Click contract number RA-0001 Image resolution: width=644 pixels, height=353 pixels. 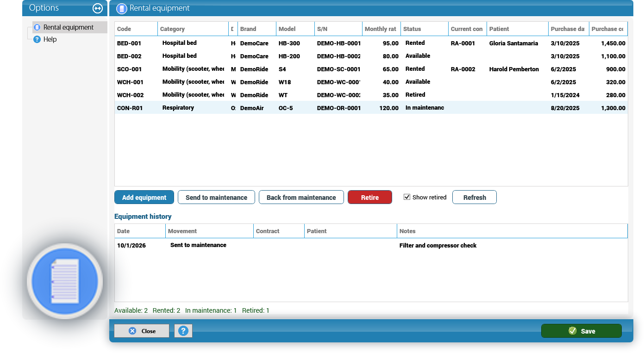tap(463, 43)
